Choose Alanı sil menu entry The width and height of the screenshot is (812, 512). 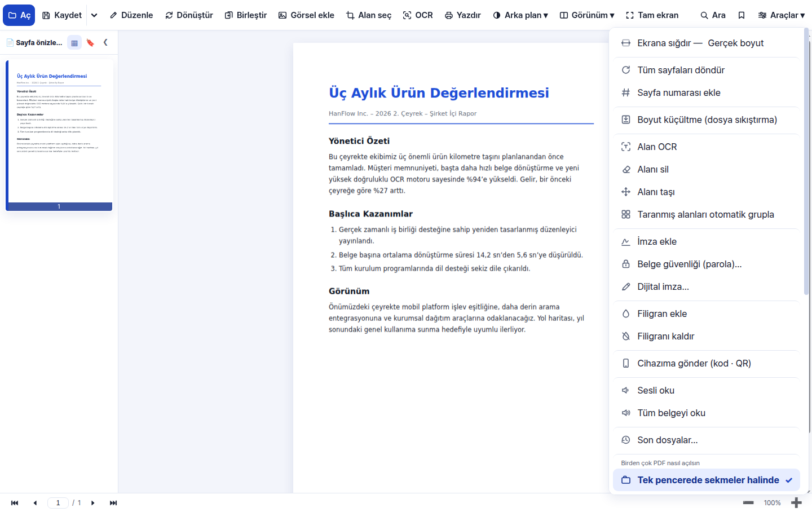click(x=707, y=169)
